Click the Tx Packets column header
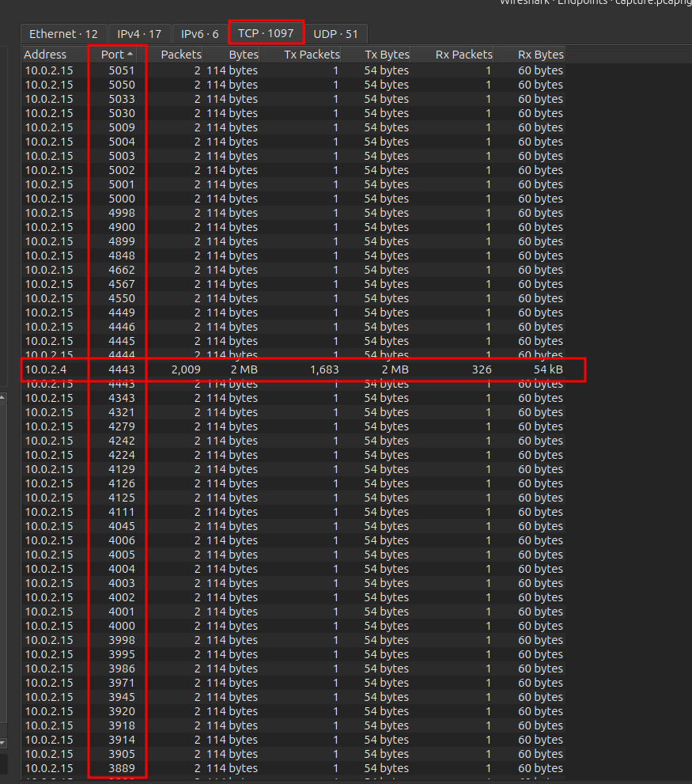The width and height of the screenshot is (692, 784). (x=312, y=55)
